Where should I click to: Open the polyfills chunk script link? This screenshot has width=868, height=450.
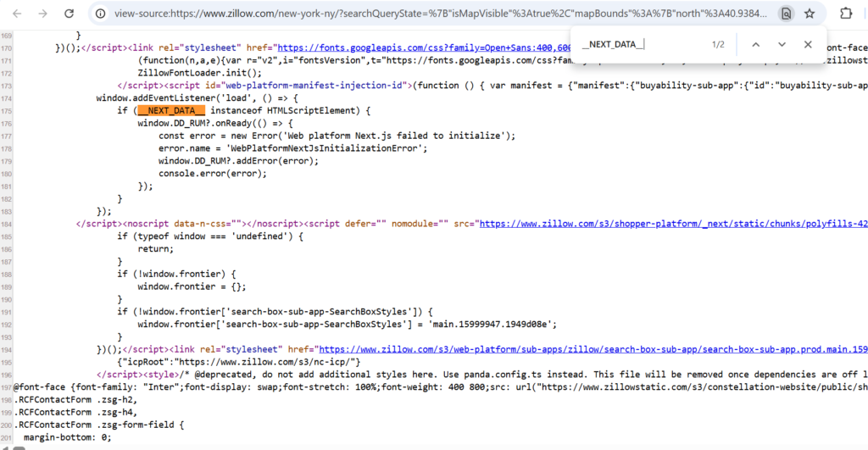tap(673, 224)
